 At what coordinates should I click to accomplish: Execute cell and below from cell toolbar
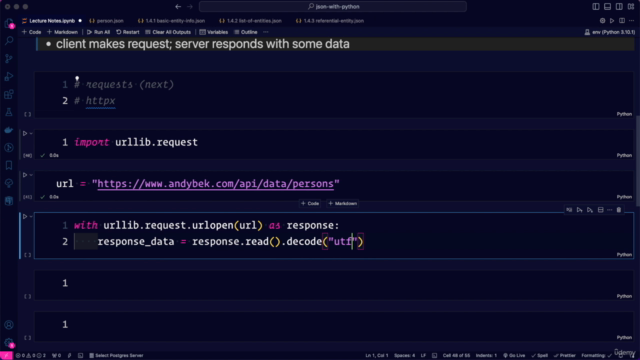pos(590,210)
